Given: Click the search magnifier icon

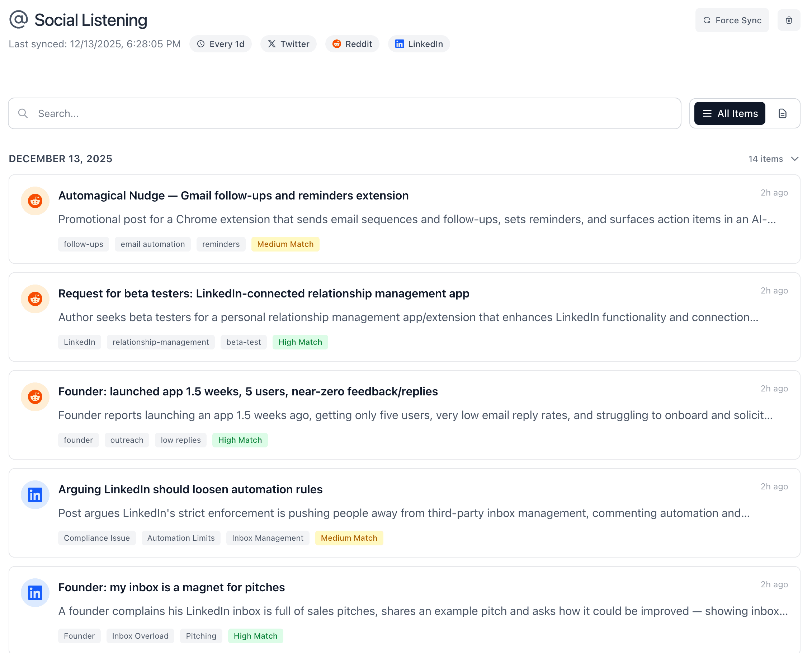Looking at the screenshot, I should coord(23,113).
